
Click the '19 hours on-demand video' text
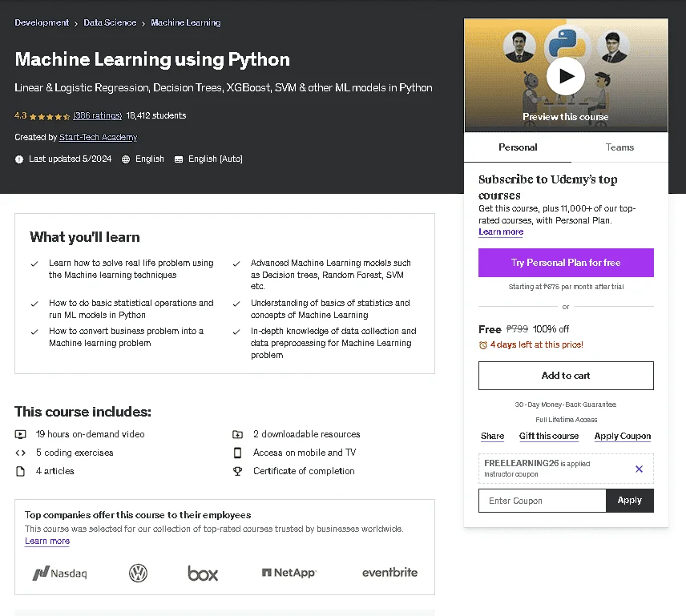pos(90,434)
